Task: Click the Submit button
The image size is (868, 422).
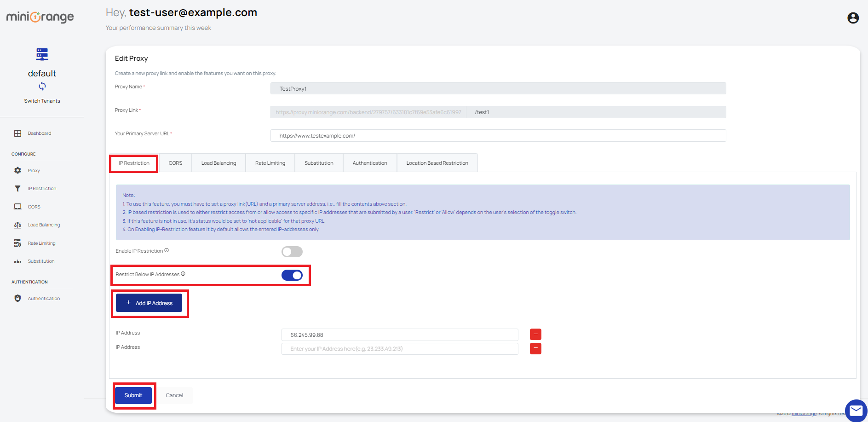Action: click(x=133, y=395)
